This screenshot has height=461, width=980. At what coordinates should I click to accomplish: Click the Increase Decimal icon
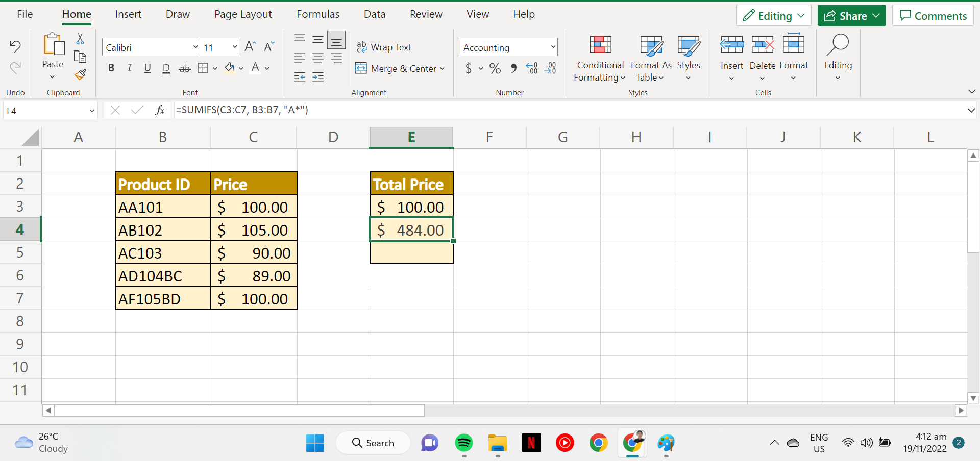coord(531,68)
